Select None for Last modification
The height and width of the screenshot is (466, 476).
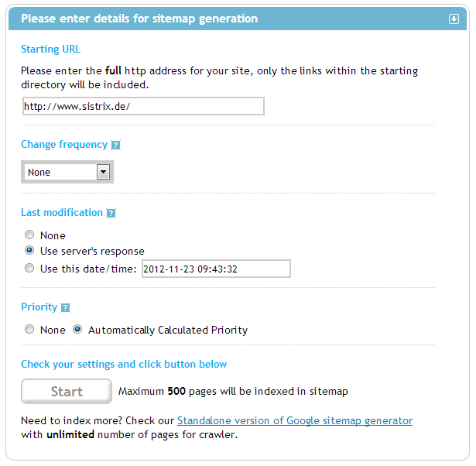pyautogui.click(x=29, y=235)
